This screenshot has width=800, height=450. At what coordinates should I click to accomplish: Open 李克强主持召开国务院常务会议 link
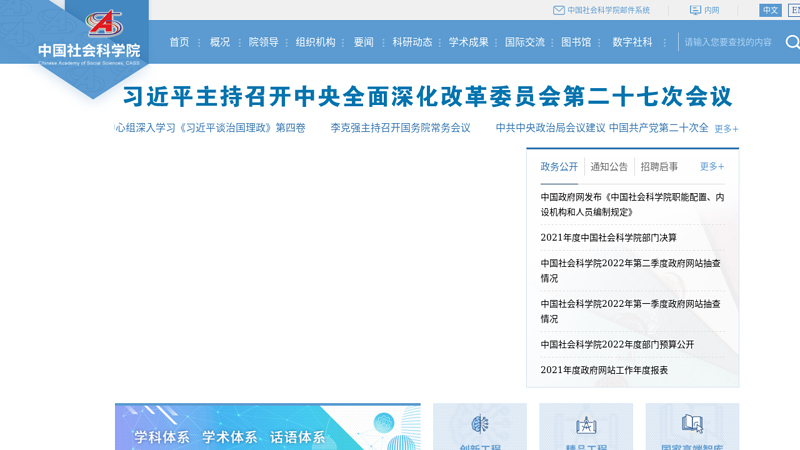point(401,128)
